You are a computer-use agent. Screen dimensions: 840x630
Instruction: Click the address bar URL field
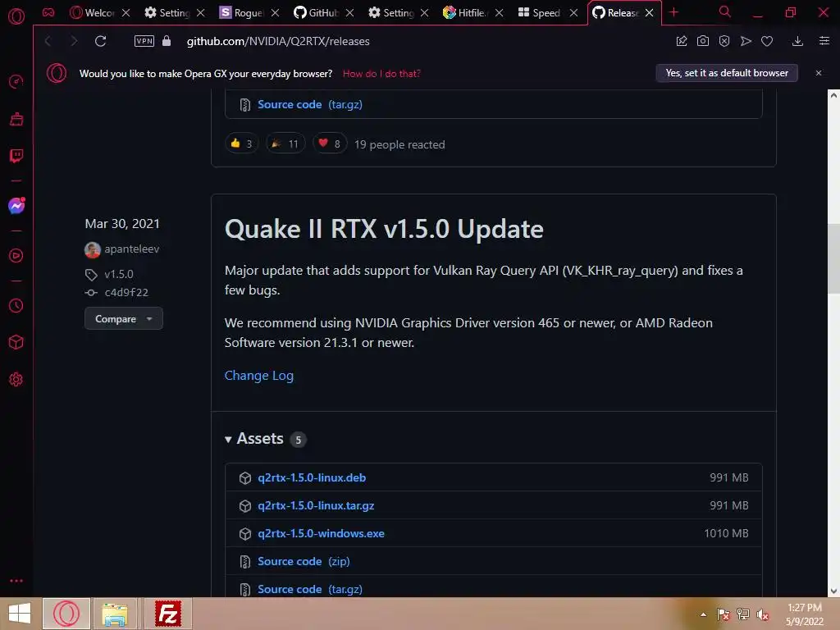278,41
